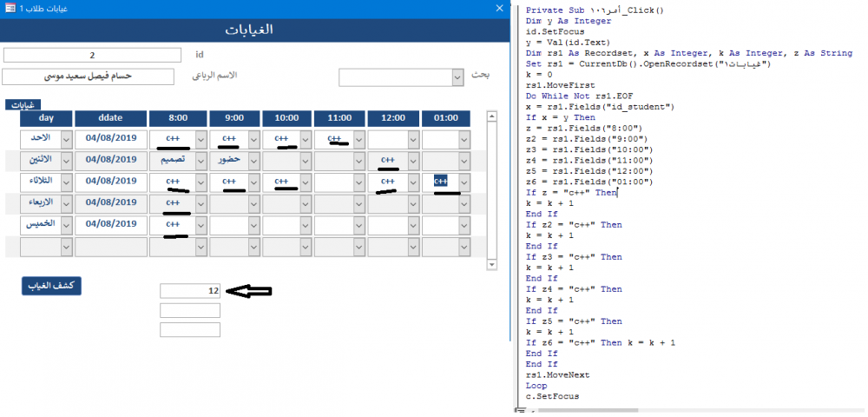
Task: Click the day column header
Action: point(46,118)
